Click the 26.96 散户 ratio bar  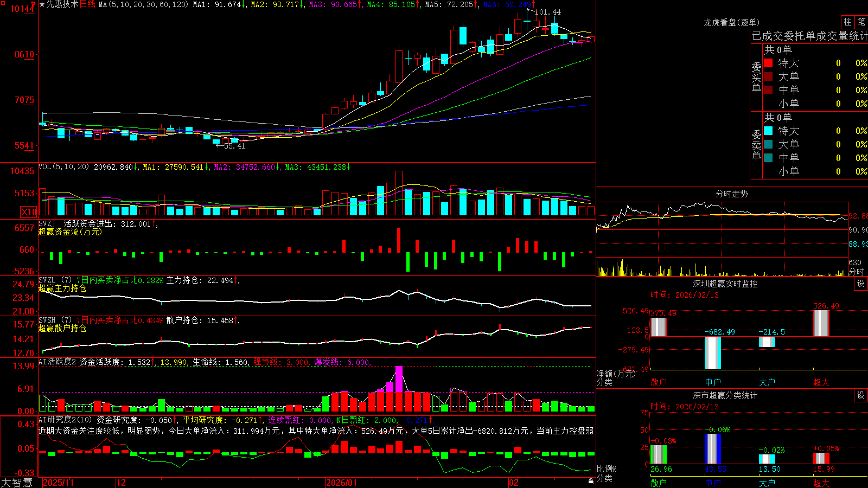[659, 454]
